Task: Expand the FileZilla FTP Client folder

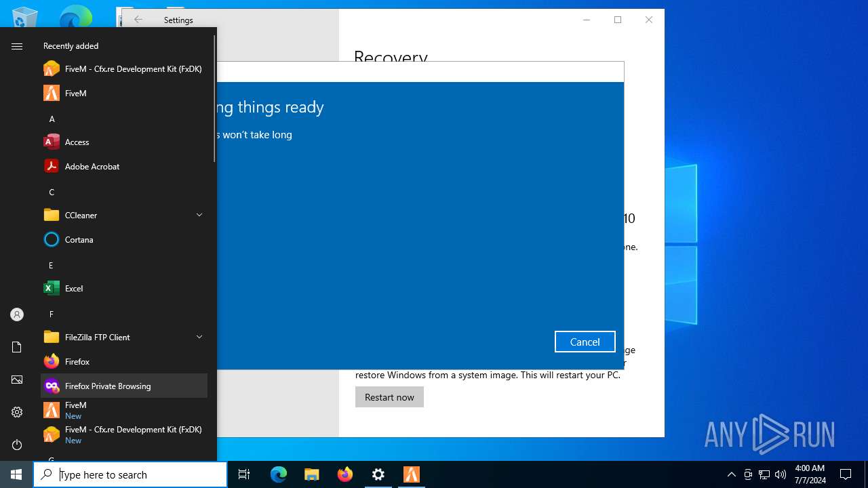Action: click(199, 337)
